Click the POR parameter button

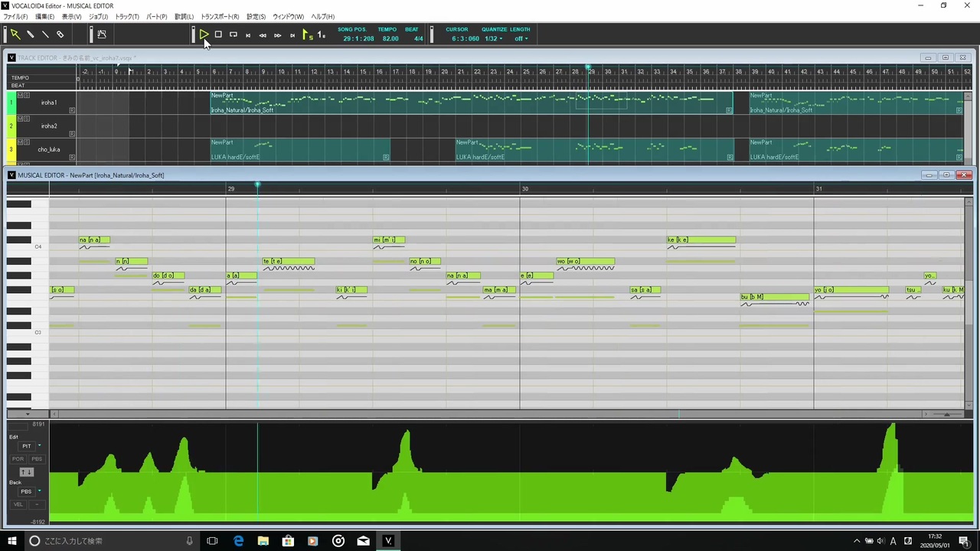point(18,458)
